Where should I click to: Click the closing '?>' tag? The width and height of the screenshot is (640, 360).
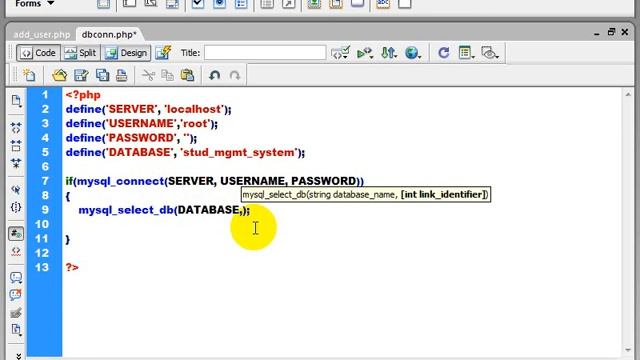pos(72,267)
